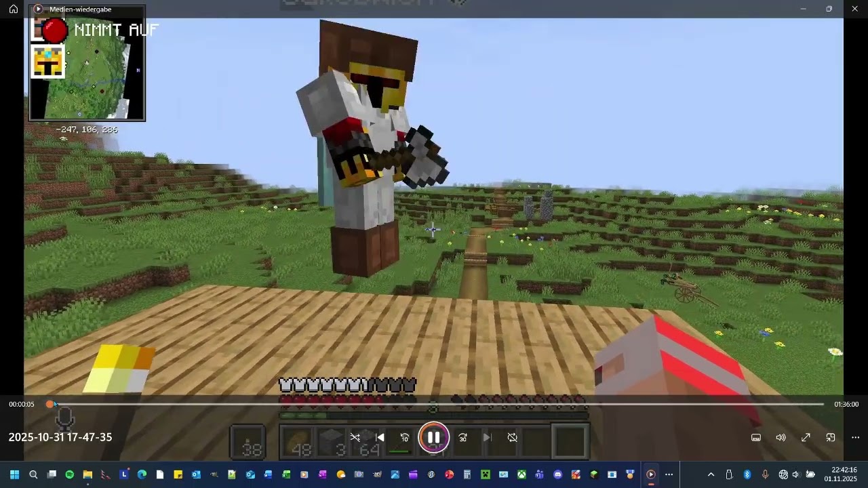Click the home icon in title bar
The image size is (868, 488).
point(14,9)
